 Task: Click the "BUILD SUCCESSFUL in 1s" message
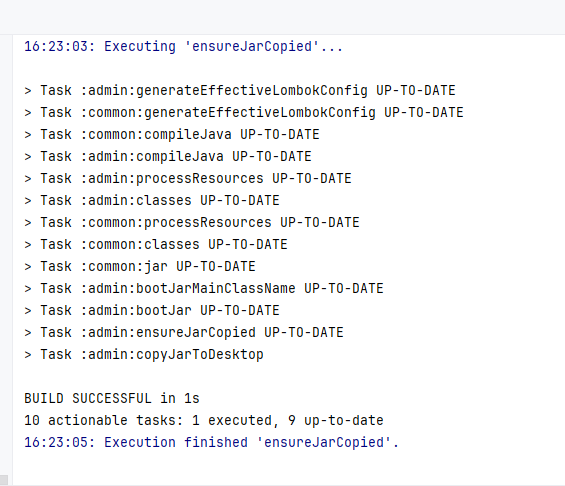[112, 398]
